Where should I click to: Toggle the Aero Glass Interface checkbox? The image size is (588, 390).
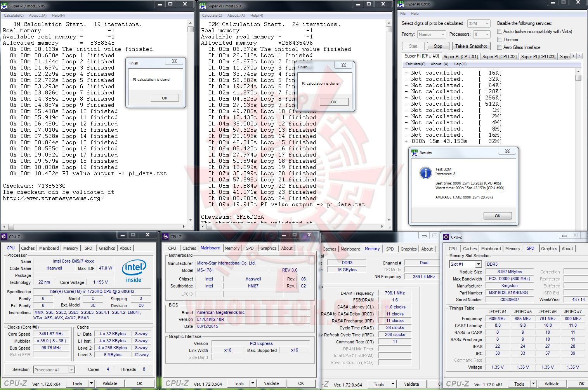[x=500, y=47]
